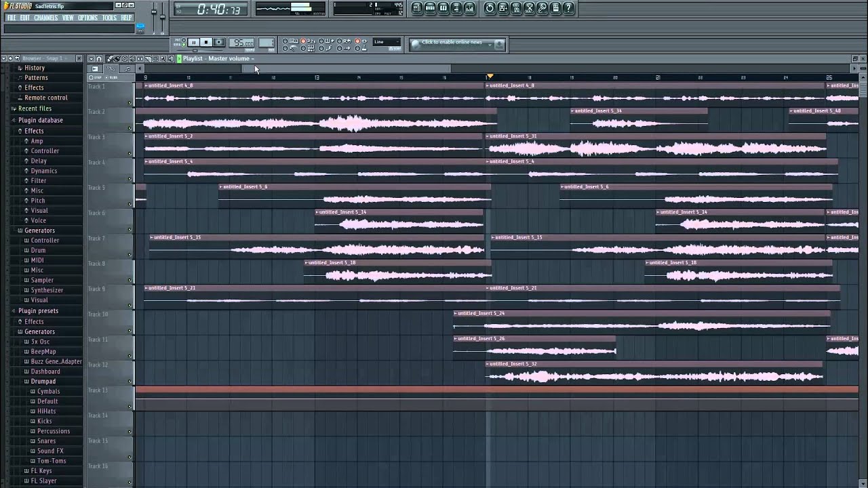Image resolution: width=868 pixels, height=488 pixels.
Task: Toggle the Playlist snap magnet icon
Action: coord(99,59)
